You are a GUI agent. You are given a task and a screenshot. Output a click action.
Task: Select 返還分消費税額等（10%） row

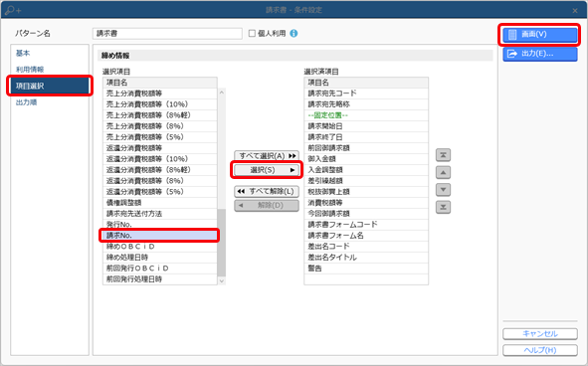point(160,158)
